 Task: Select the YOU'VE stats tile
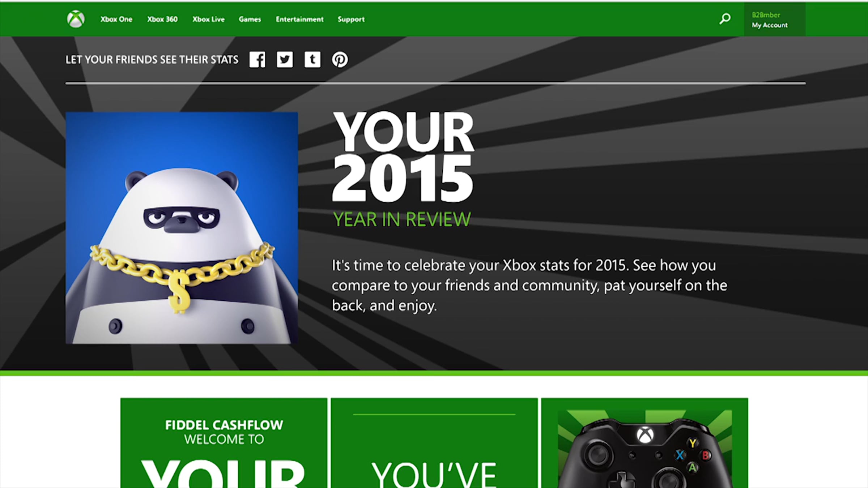(x=434, y=443)
